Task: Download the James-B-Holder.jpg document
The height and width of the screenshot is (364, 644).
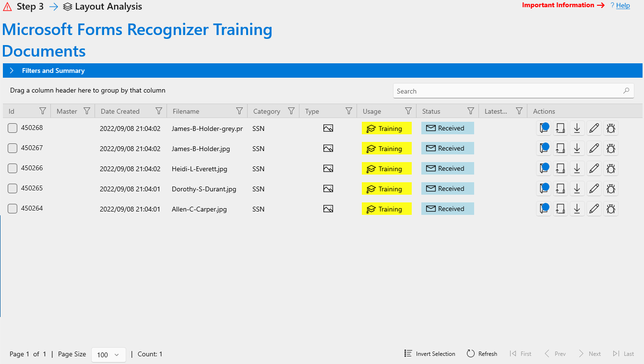Action: [577, 148]
